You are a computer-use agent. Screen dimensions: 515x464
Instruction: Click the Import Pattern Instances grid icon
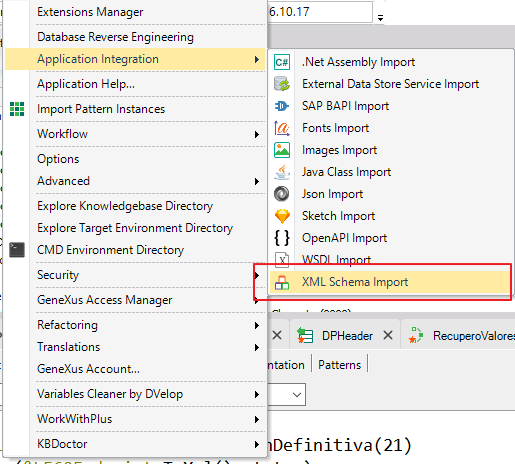tap(17, 109)
